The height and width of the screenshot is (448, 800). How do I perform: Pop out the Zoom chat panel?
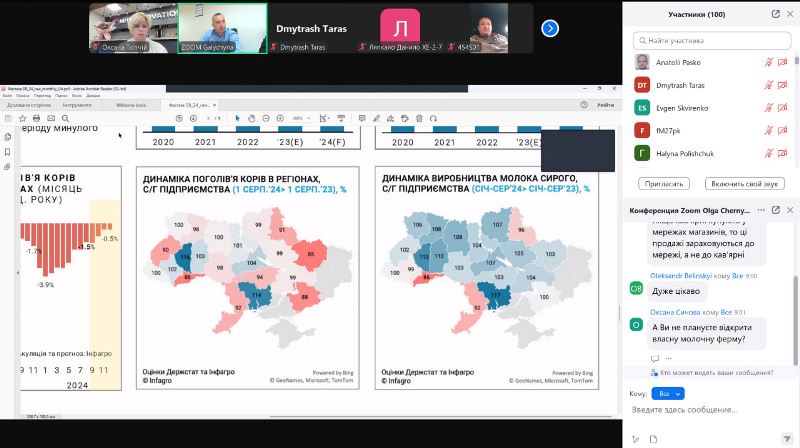point(776,210)
